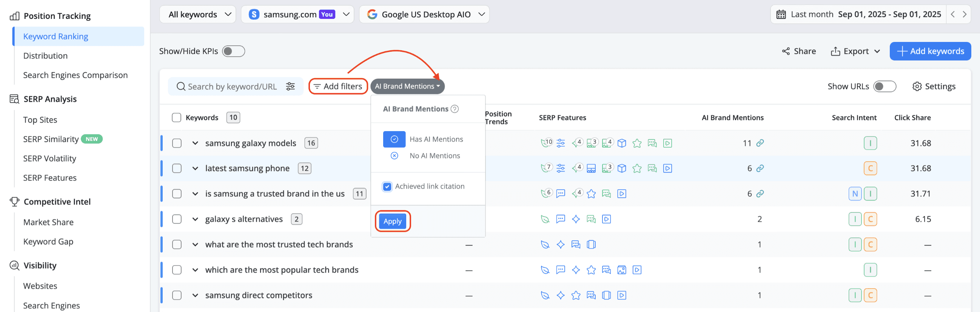Click the Share network icon
The height and width of the screenshot is (312, 980).
786,51
